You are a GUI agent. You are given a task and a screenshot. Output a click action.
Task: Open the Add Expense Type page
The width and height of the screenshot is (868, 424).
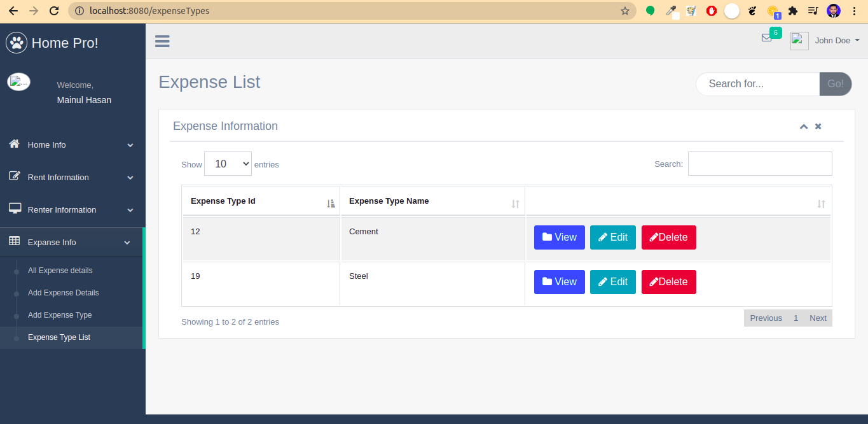[59, 314]
